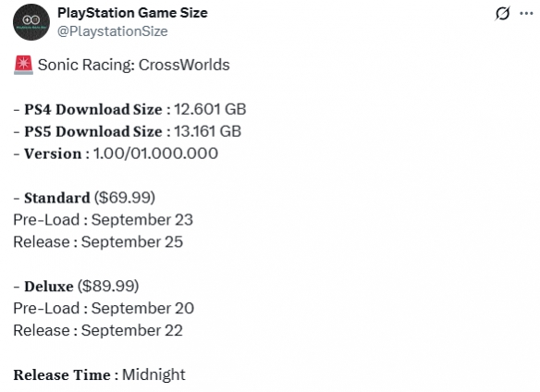Click the 12.601 GB size value

(x=210, y=109)
